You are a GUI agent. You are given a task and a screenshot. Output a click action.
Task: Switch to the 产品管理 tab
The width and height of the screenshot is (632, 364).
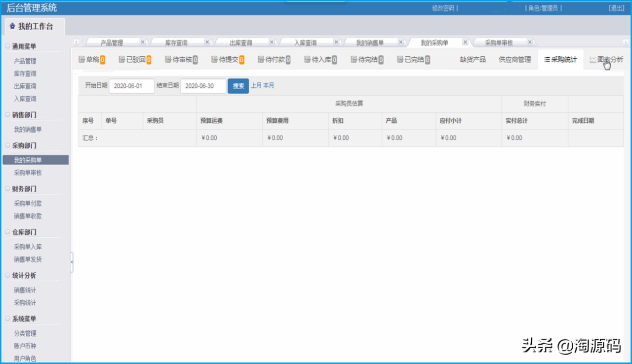click(x=112, y=43)
